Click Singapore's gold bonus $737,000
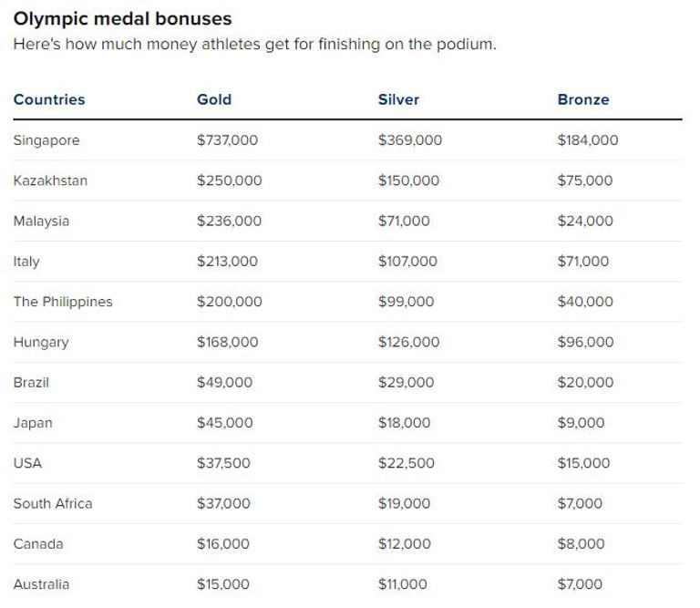 [x=227, y=140]
